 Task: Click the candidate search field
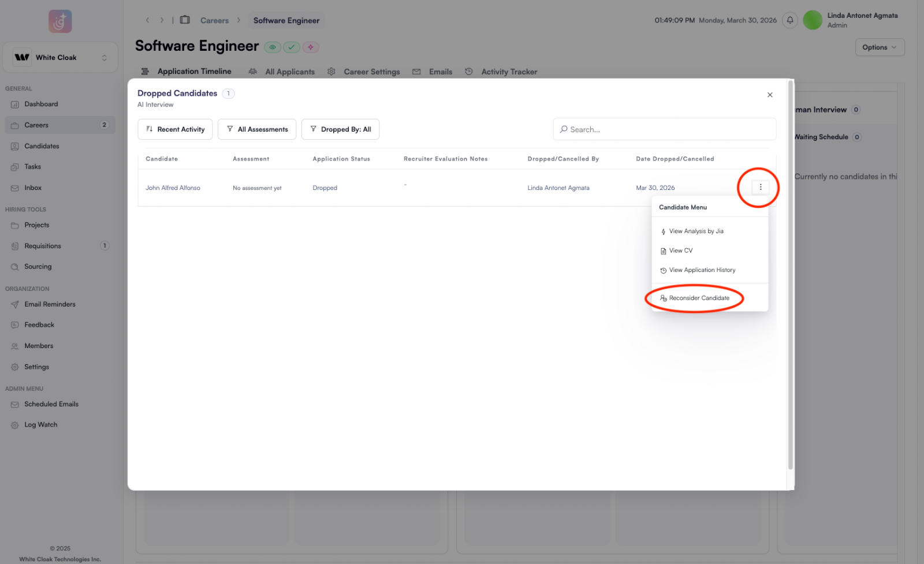tap(664, 129)
